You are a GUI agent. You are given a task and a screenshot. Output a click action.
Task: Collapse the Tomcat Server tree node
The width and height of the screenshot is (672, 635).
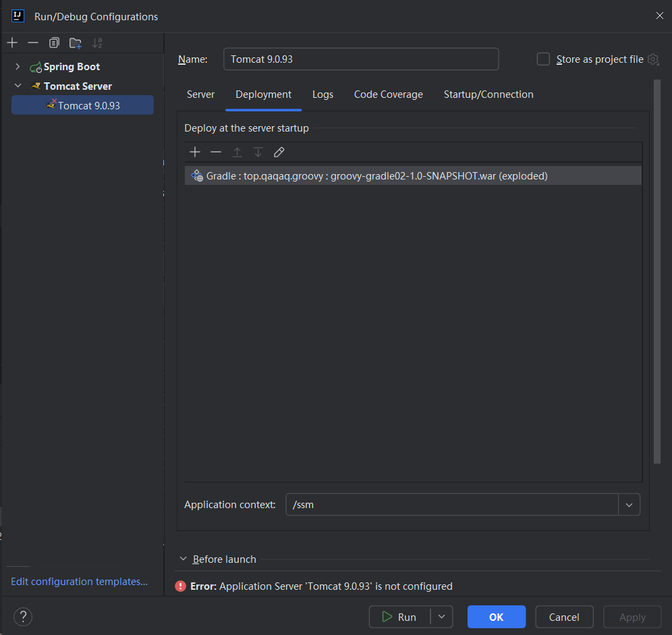(x=18, y=86)
